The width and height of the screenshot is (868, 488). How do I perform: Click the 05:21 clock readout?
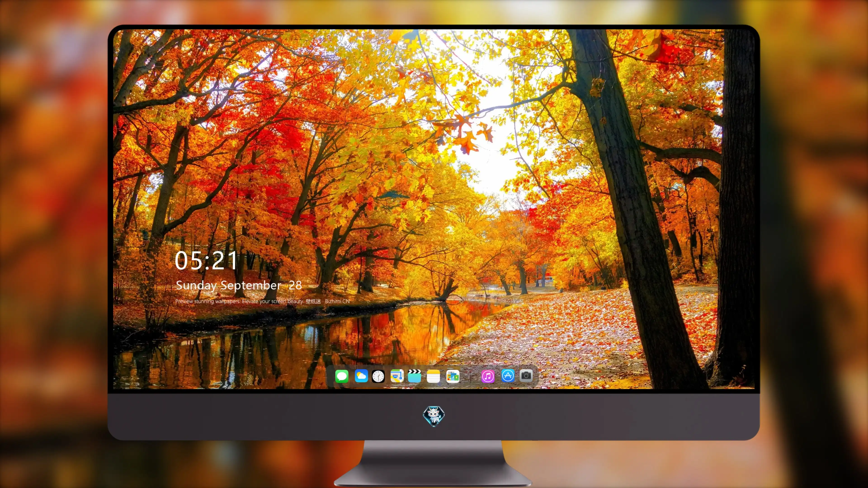click(206, 261)
